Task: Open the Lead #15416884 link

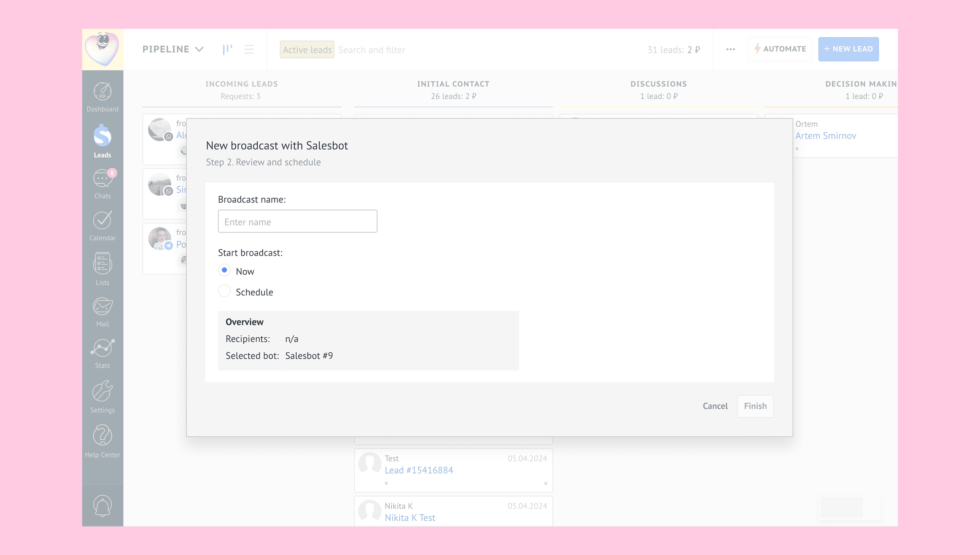Action: 418,470
